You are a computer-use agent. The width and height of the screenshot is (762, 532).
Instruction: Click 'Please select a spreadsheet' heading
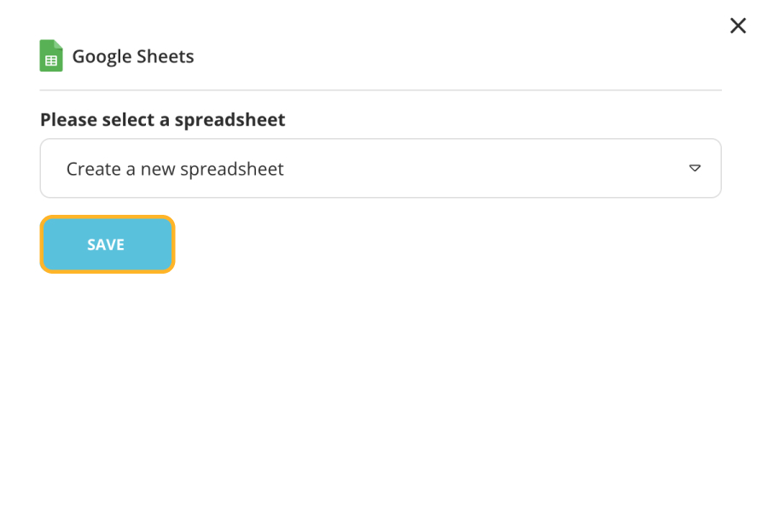click(161, 119)
